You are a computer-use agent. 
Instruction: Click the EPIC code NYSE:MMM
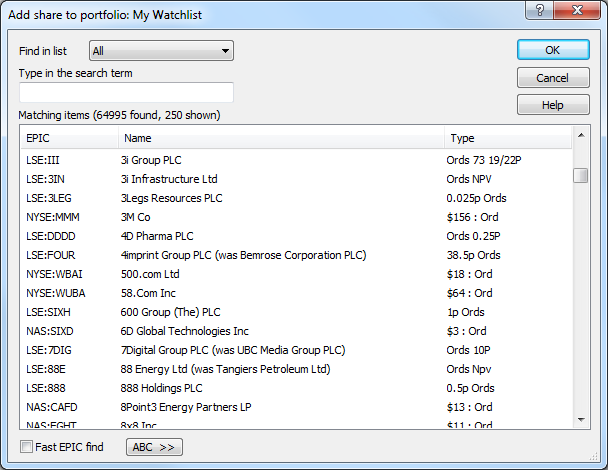pos(53,217)
